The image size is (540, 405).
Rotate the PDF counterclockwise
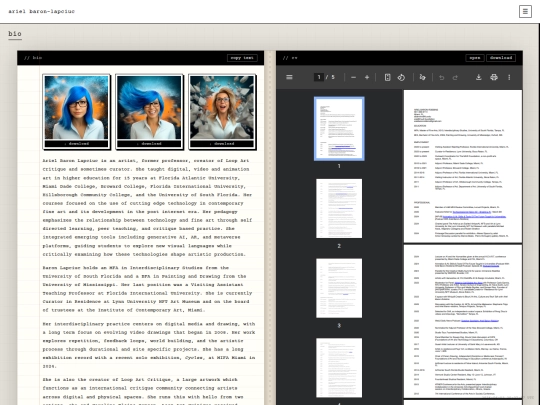point(401,77)
